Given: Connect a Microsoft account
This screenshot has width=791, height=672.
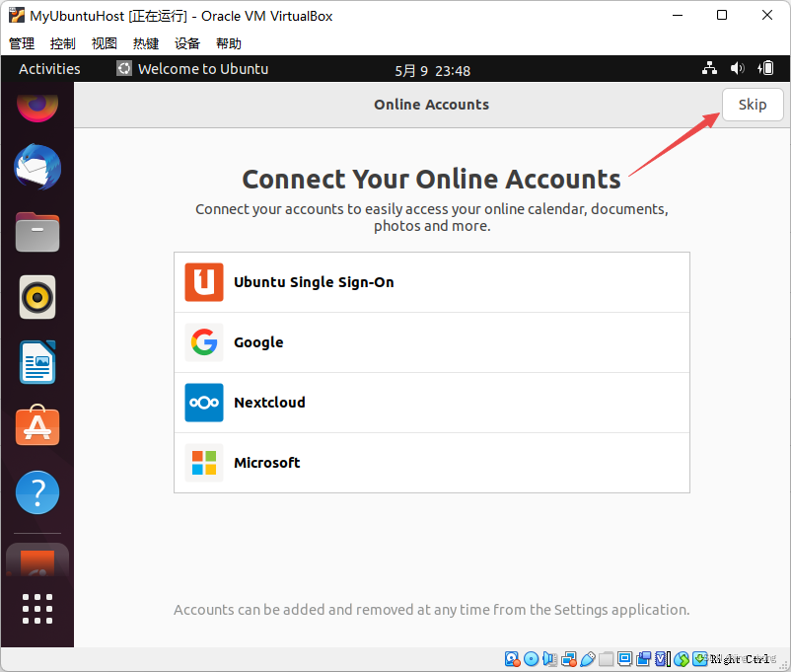Looking at the screenshot, I should pyautogui.click(x=432, y=463).
